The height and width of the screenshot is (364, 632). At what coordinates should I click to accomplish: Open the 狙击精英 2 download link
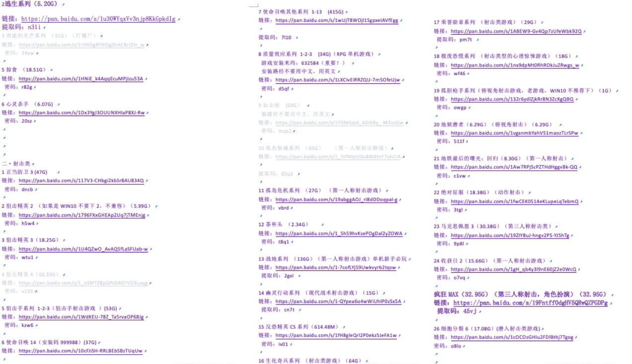click(x=82, y=215)
